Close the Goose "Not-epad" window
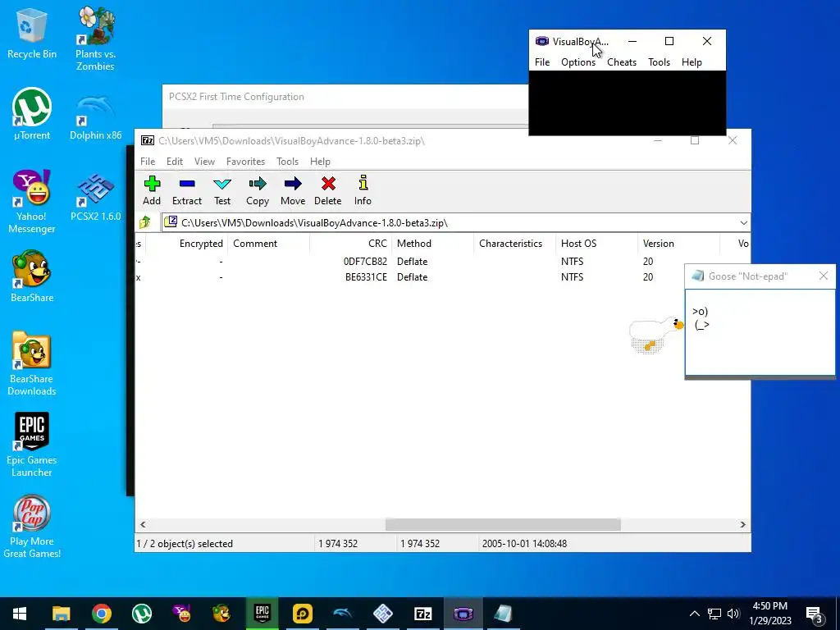Viewport: 840px width, 630px height. click(824, 276)
